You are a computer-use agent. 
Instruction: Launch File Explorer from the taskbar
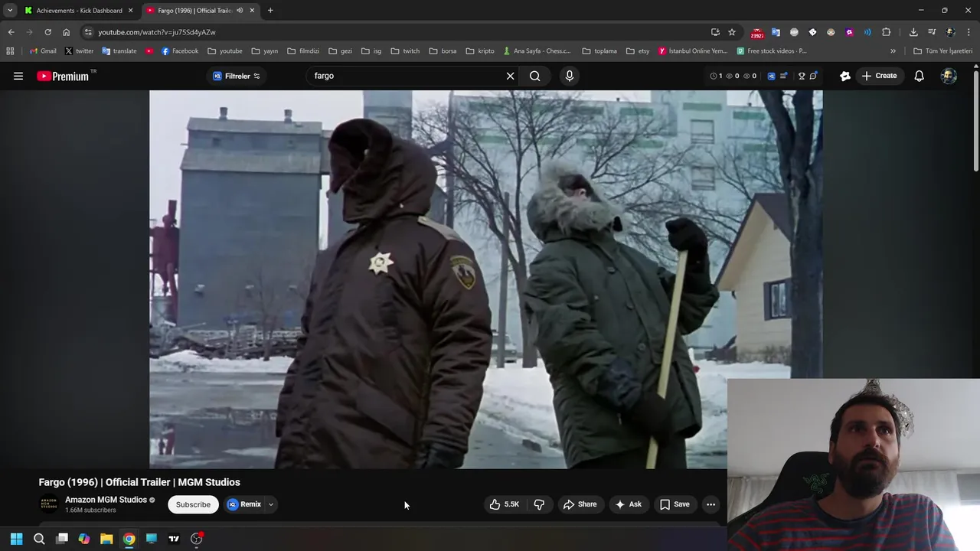pyautogui.click(x=106, y=539)
